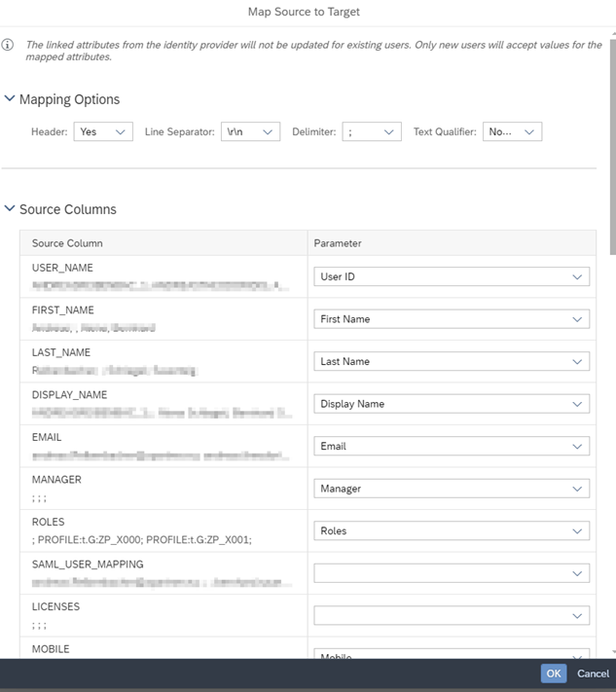Open the Email parameter dropdown
The width and height of the screenshot is (616, 692).
(x=452, y=446)
